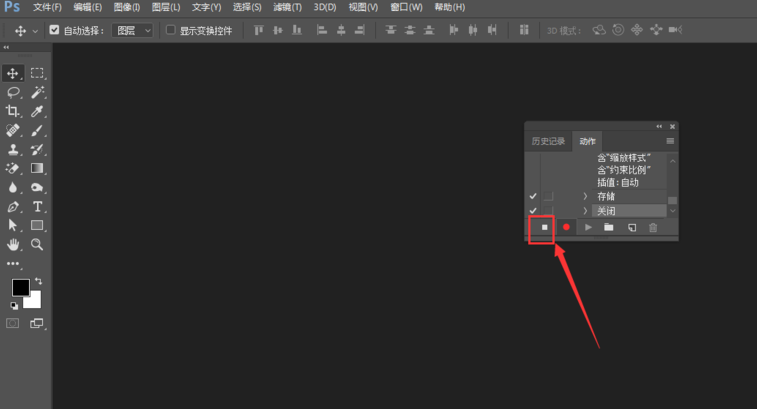The width and height of the screenshot is (757, 409).
Task: Select the Gradient tool
Action: coord(37,168)
